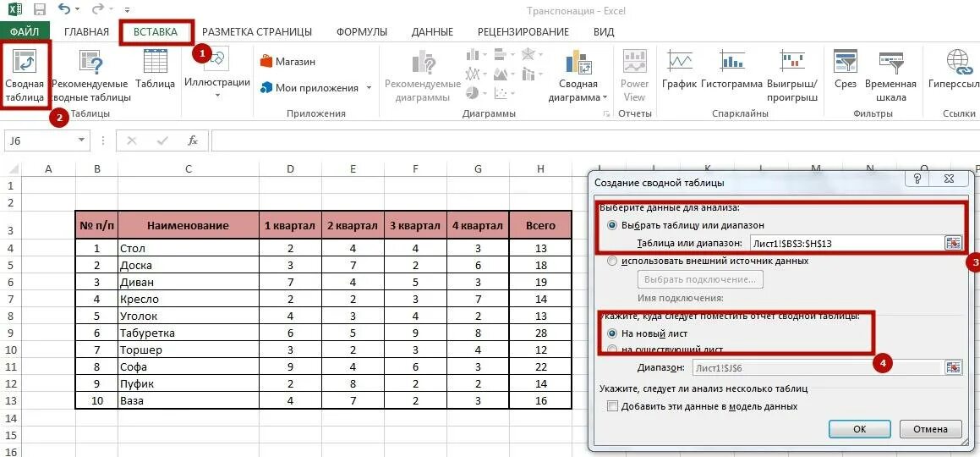Image resolution: width=980 pixels, height=457 pixels.
Task: Click Рекомендуемые диаграммы icon
Action: tap(423, 63)
